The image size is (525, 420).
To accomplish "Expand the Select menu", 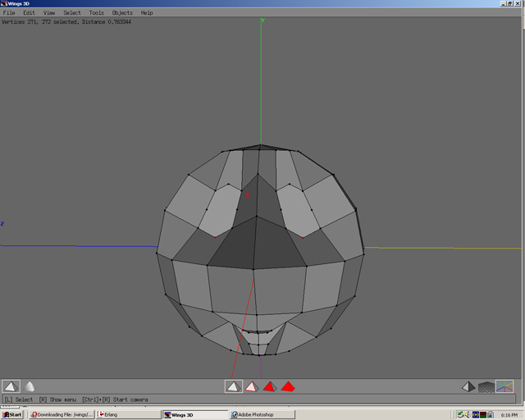I will tap(72, 13).
